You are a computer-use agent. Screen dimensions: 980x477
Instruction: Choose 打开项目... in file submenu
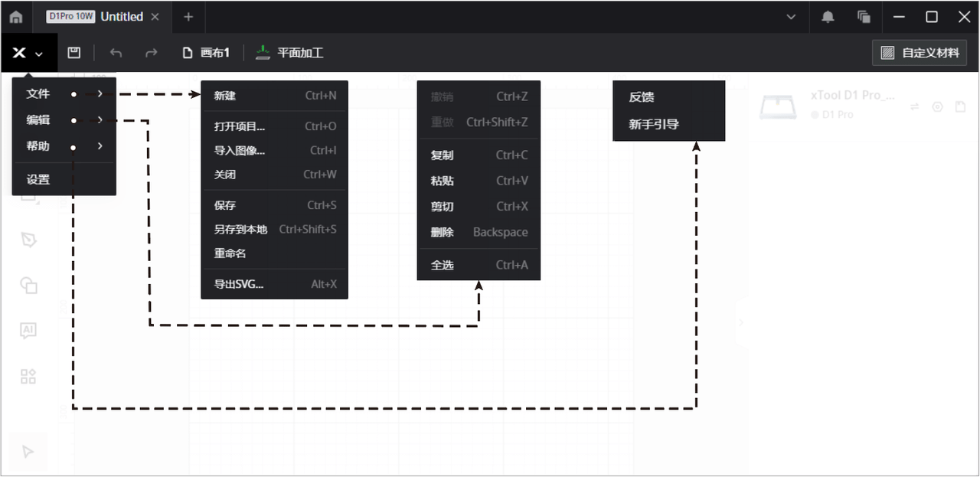pyautogui.click(x=274, y=126)
